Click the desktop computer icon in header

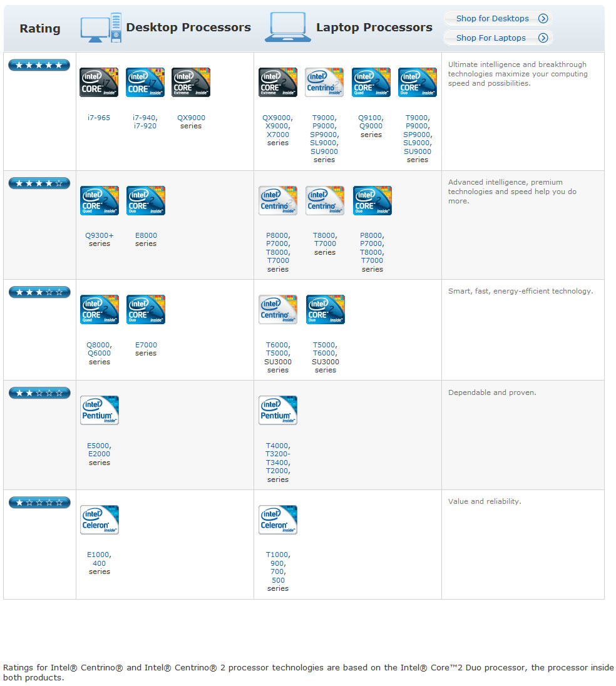[x=101, y=28]
